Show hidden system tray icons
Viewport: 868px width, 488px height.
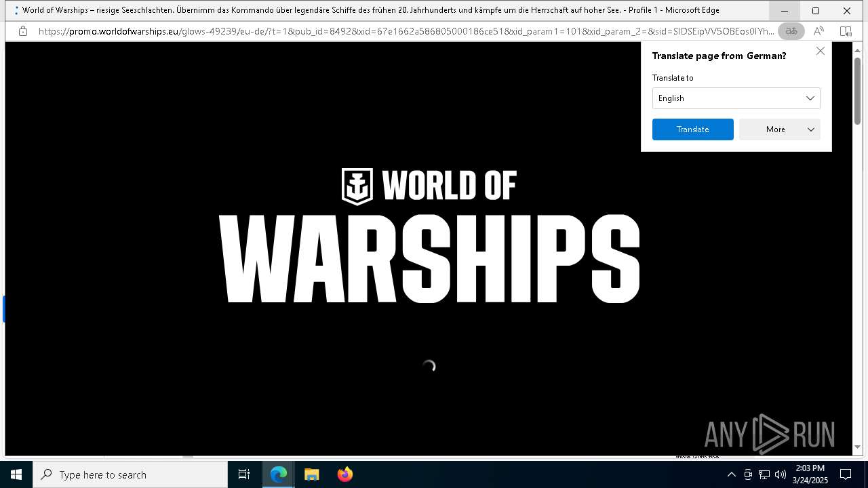pos(731,474)
